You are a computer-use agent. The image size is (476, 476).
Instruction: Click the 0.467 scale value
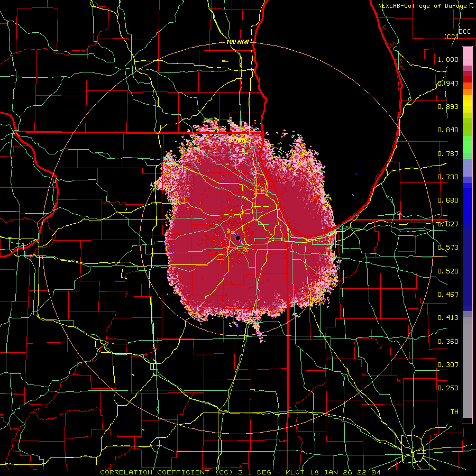[448, 295]
